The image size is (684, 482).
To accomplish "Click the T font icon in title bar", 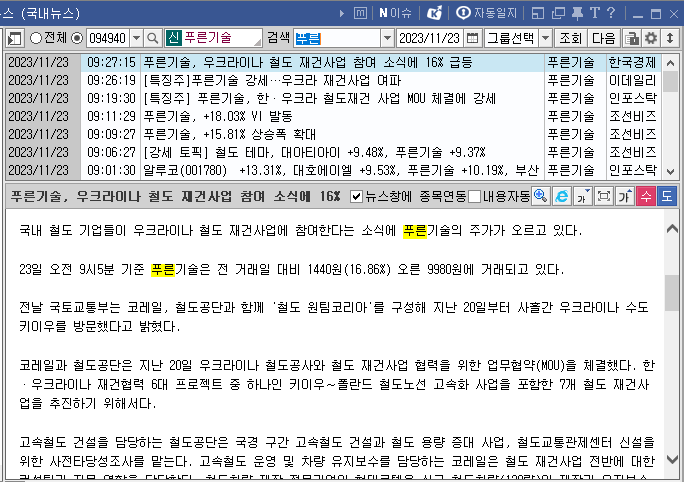I will [x=594, y=13].
